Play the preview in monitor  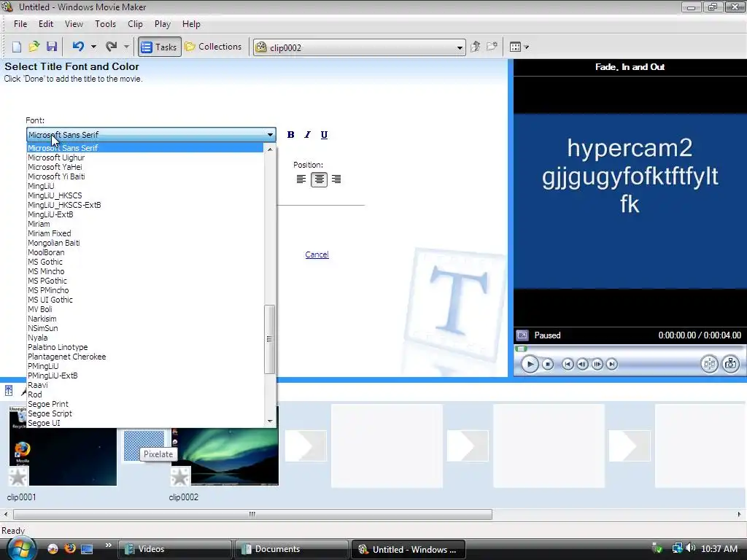pyautogui.click(x=530, y=365)
